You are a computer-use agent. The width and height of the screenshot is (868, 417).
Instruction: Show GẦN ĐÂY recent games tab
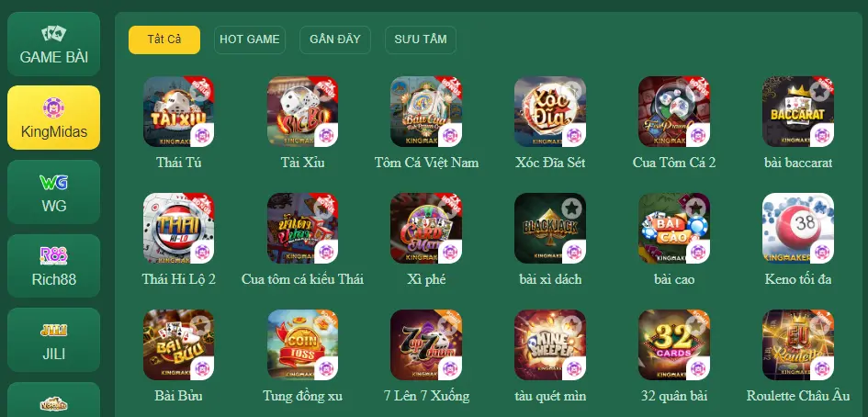(x=335, y=39)
